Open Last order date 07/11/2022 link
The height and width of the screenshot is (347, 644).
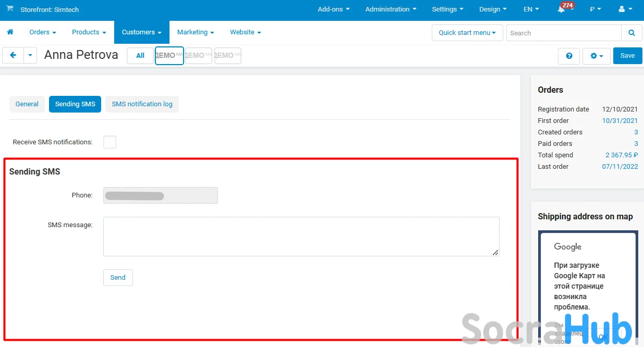point(620,167)
